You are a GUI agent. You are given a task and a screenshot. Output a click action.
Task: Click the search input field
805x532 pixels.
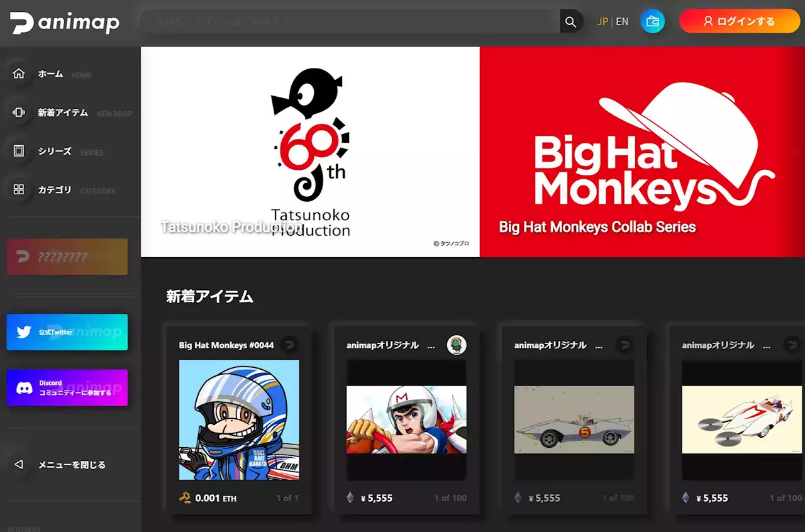tap(350, 21)
